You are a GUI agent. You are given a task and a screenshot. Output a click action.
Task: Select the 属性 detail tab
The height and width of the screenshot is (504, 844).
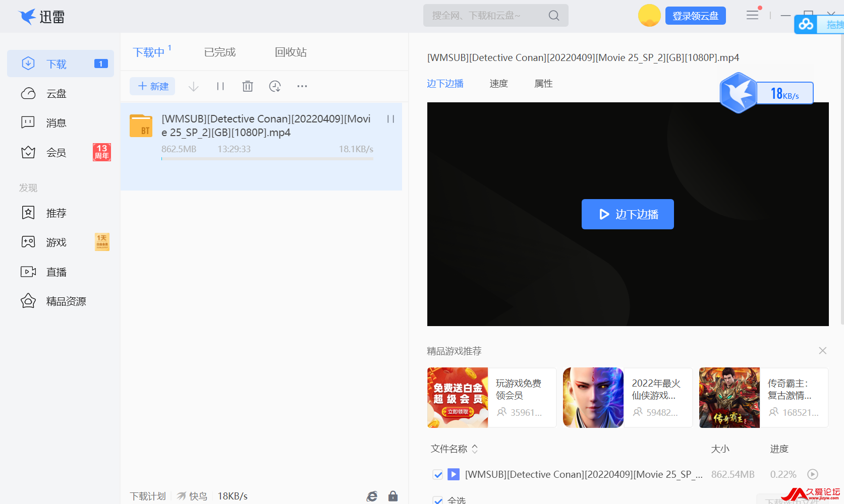point(543,84)
